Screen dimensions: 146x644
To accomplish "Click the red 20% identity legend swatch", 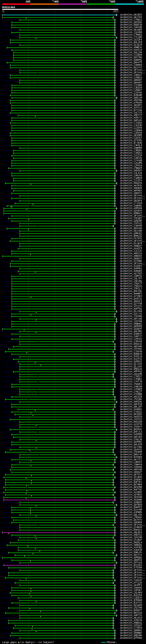I will [x=16, y=4].
